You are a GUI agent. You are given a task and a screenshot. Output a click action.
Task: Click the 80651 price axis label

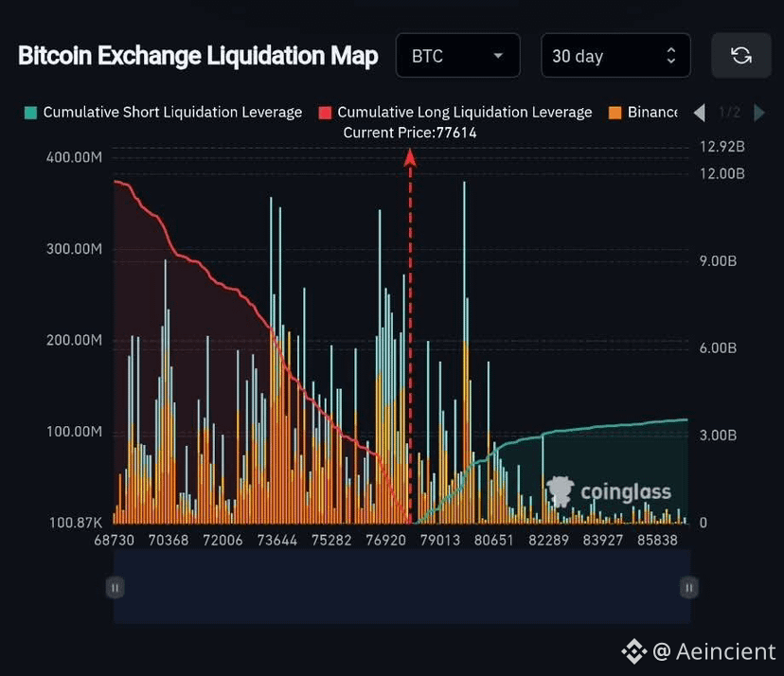pyautogui.click(x=494, y=541)
